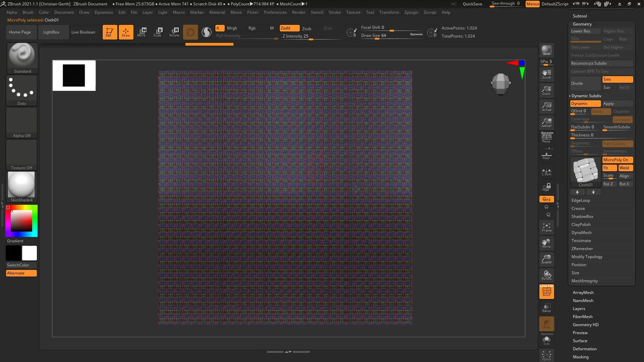The image size is (644, 362).
Task: Adjust the Z Intensity slider
Action: [x=311, y=36]
